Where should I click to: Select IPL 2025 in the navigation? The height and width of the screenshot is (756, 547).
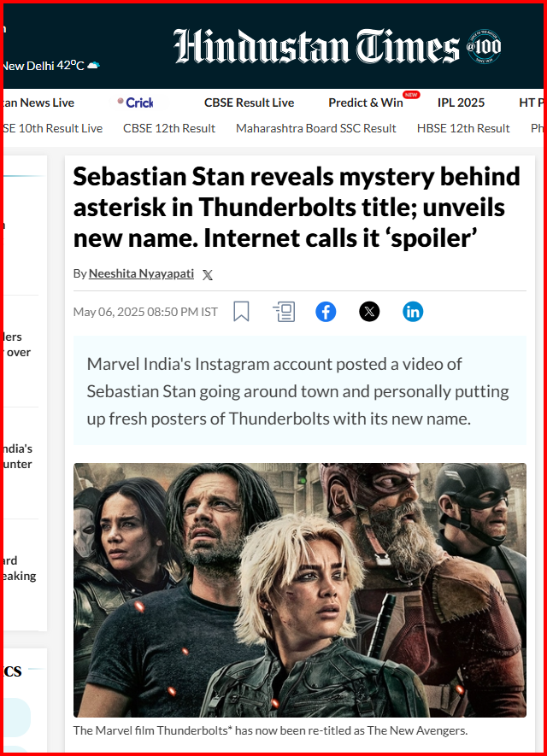click(461, 103)
